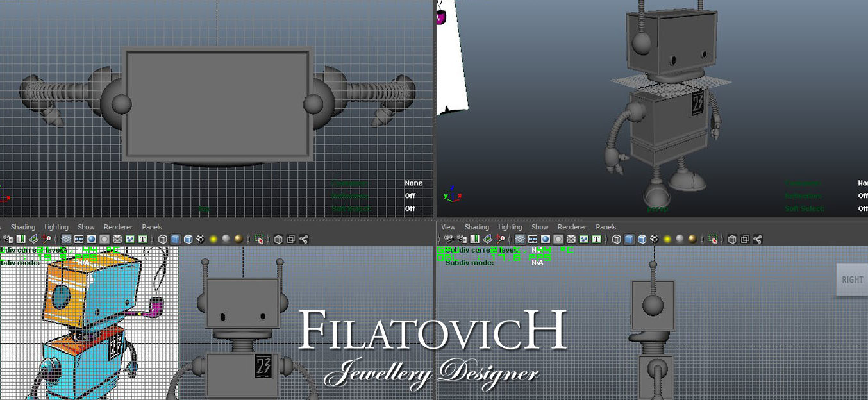Select Smooth Shade All icon in front view panel

pyautogui.click(x=175, y=239)
